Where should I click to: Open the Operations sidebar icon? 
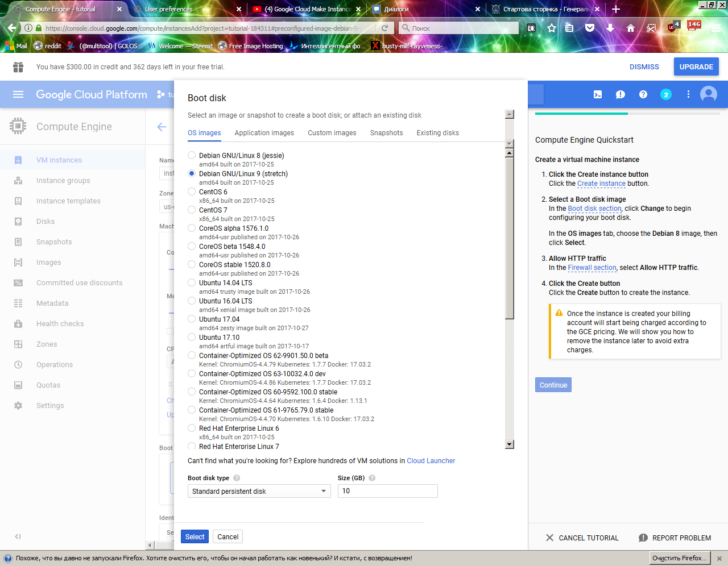click(x=18, y=365)
